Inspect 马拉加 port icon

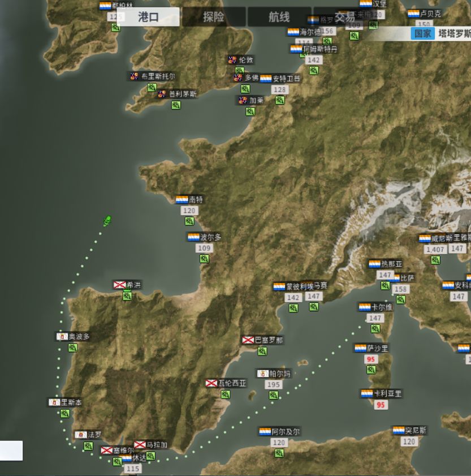[150, 456]
